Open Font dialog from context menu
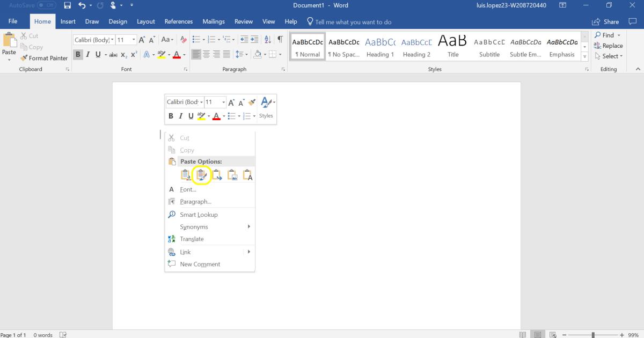The width and height of the screenshot is (644, 338). click(x=187, y=189)
